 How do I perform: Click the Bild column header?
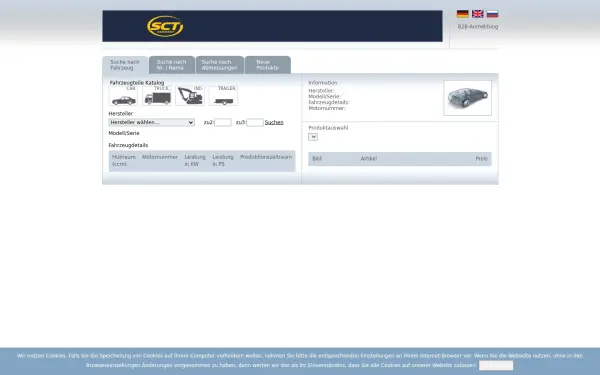pos(317,158)
